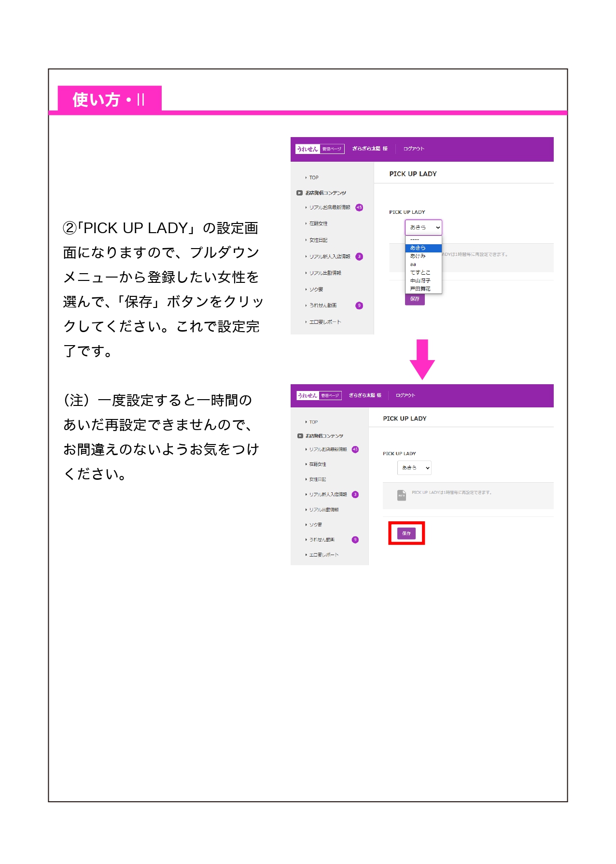Click the note 'PICK UP LADYは1時間毎に再設定できます。' in lower screenshot
Viewport: 616px width, 864px height.
[x=452, y=493]
